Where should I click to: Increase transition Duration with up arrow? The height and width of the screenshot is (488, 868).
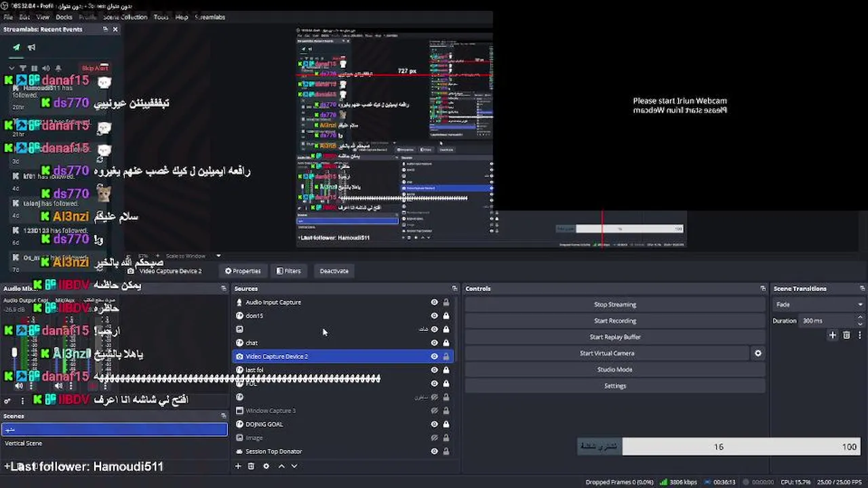point(861,318)
